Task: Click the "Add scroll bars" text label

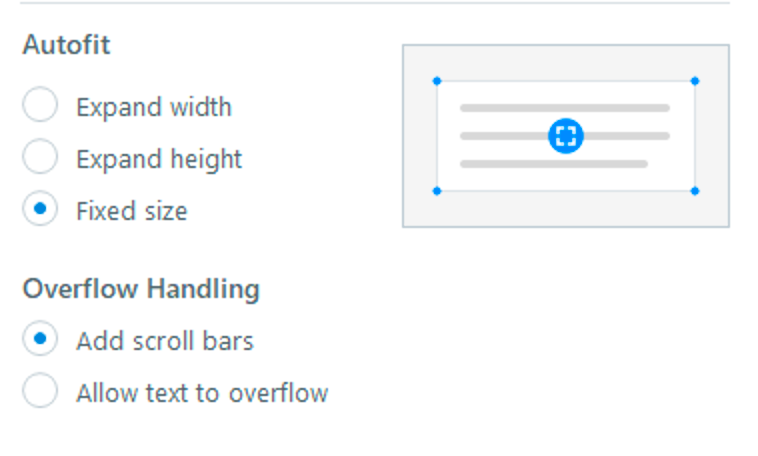Action: pos(165,341)
